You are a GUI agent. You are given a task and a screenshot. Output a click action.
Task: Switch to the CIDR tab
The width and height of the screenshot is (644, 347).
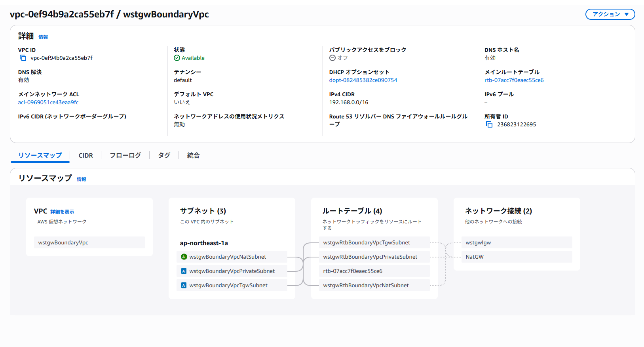85,155
